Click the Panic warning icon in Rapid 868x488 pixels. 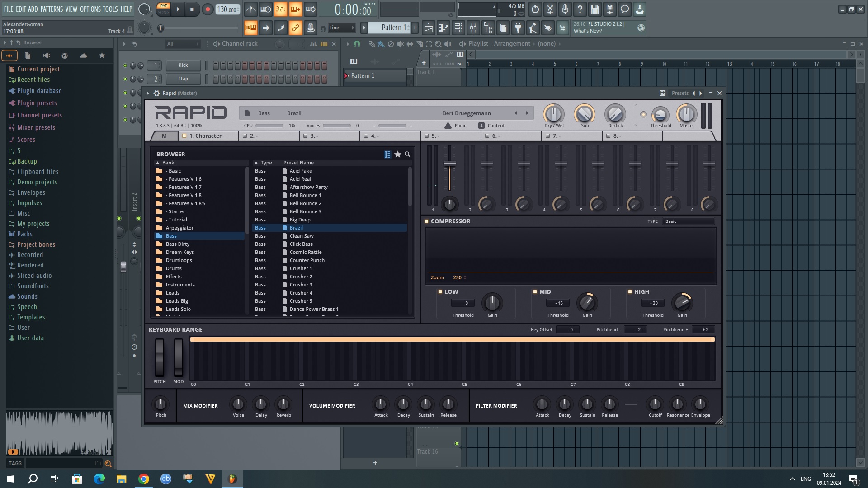pyautogui.click(x=448, y=126)
